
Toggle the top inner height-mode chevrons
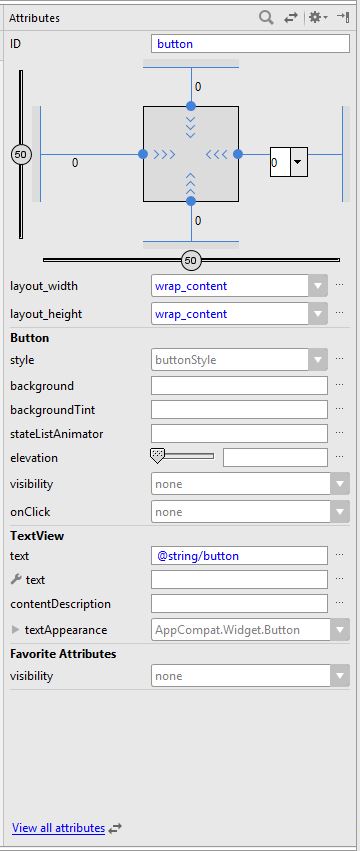coord(191,128)
